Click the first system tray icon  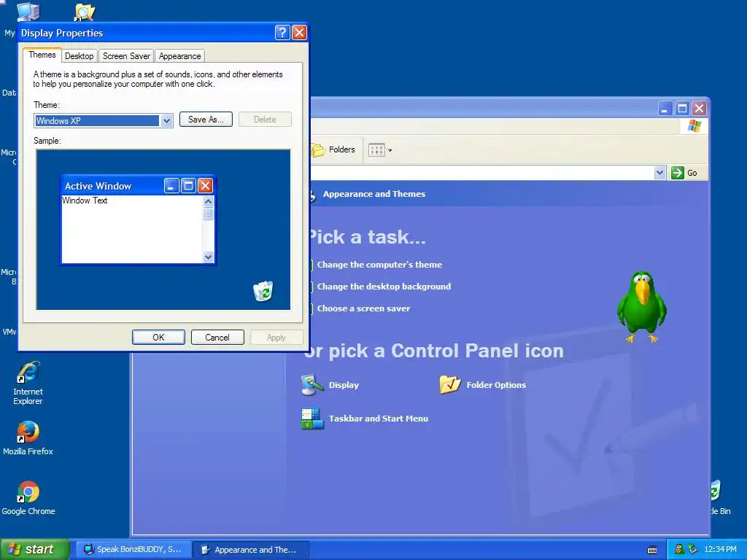coord(679,550)
